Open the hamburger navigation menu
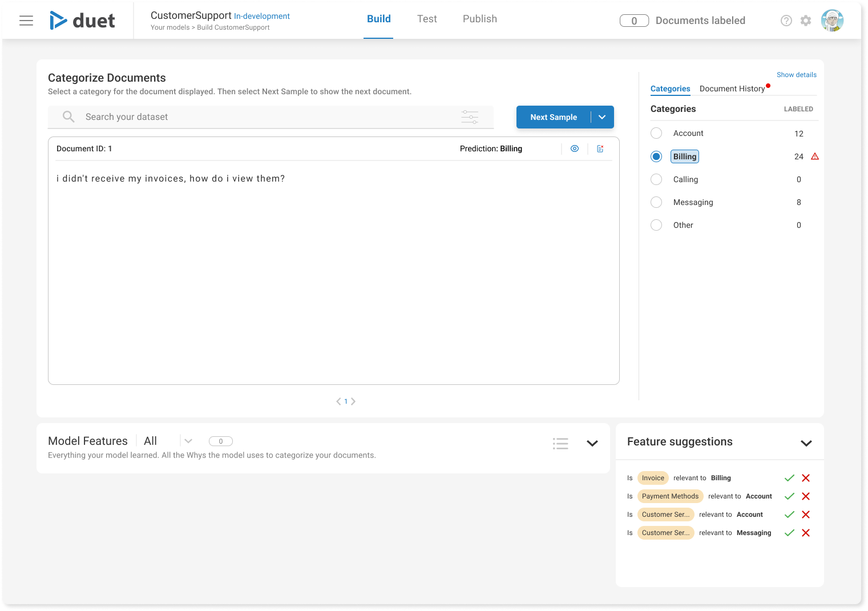Viewport: 868px width, 611px height. [26, 21]
